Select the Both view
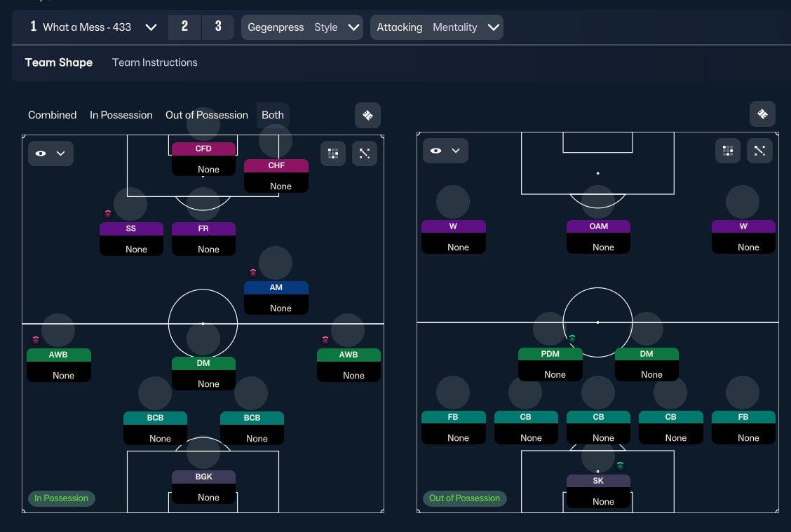This screenshot has width=791, height=532. pyautogui.click(x=273, y=115)
